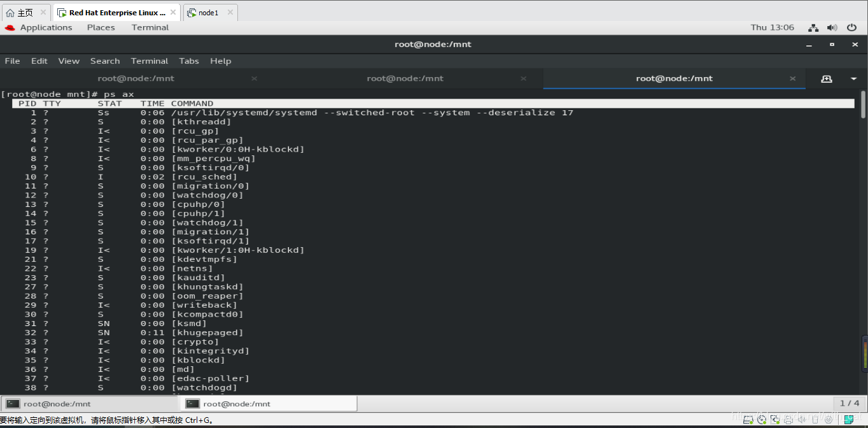Click the [mm_percpu_wq] process entry
Screen dimensions: 868x428
(x=213, y=159)
